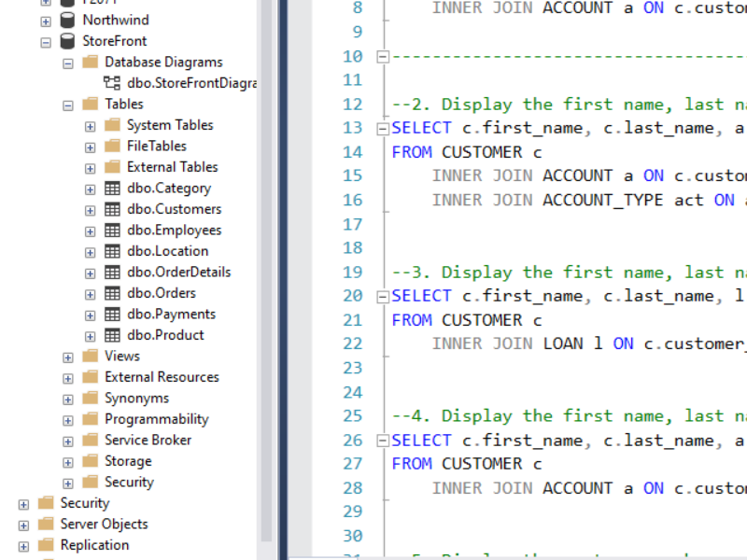Expand the dbo.Customers table node
This screenshot has width=747, height=560.
coord(90,210)
